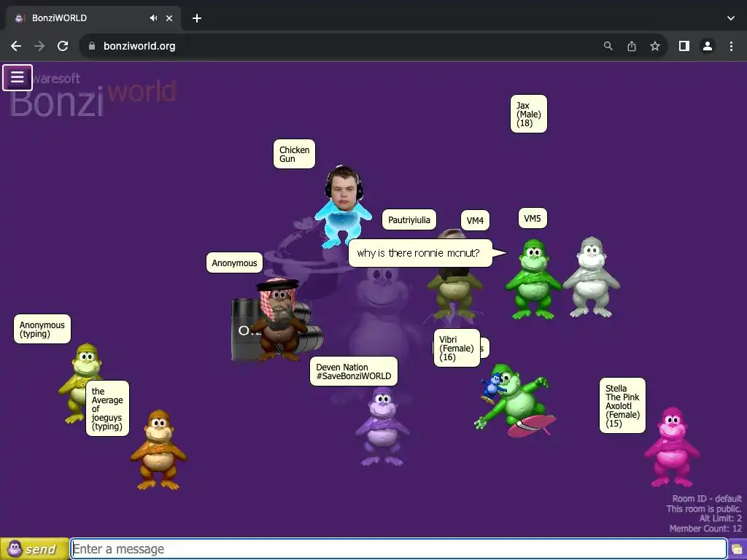The width and height of the screenshot is (747, 560).
Task: Click the orange joeguys bonzi character
Action: tap(158, 450)
